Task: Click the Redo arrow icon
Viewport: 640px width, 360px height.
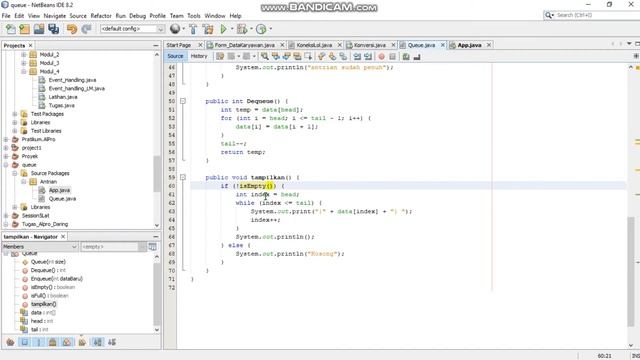Action: point(86,29)
